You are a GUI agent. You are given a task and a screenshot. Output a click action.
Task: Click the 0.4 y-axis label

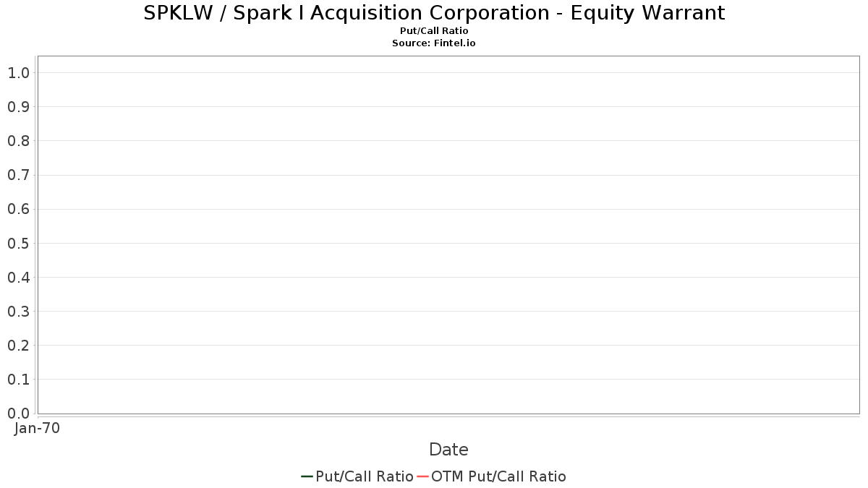[x=19, y=278]
